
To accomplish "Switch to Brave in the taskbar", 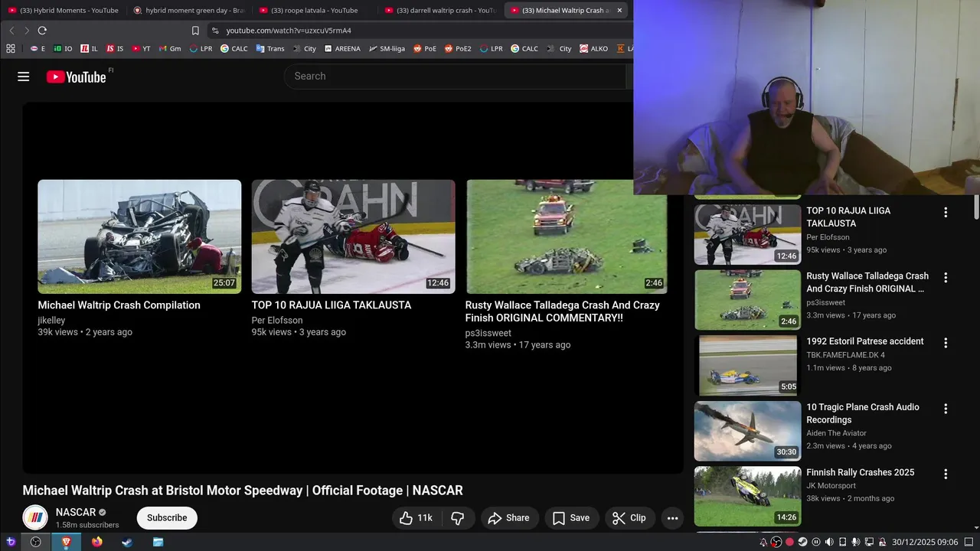I will (66, 542).
